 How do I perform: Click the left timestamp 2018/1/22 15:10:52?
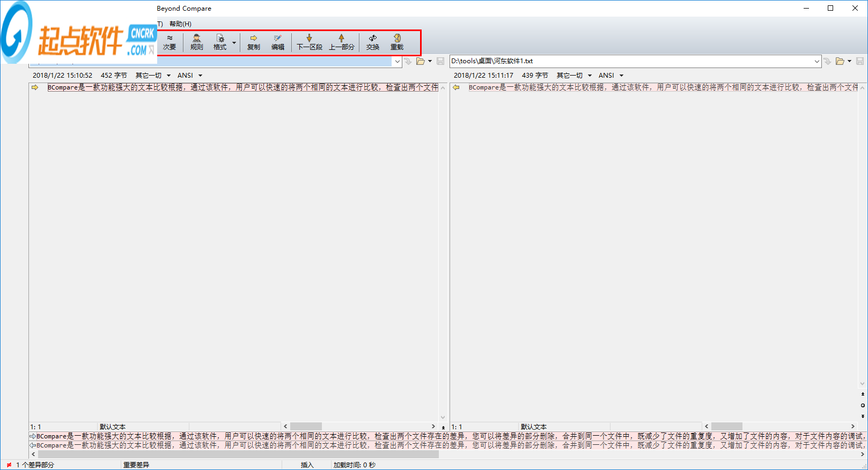[x=62, y=76]
